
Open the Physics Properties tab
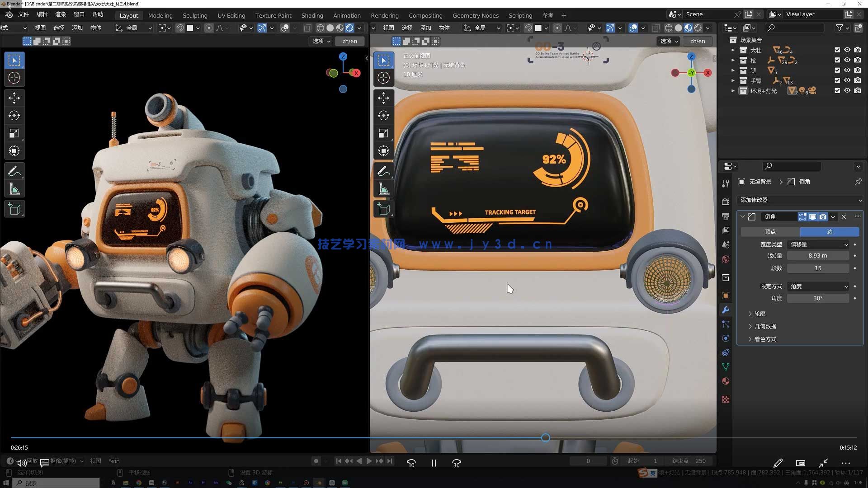(726, 338)
